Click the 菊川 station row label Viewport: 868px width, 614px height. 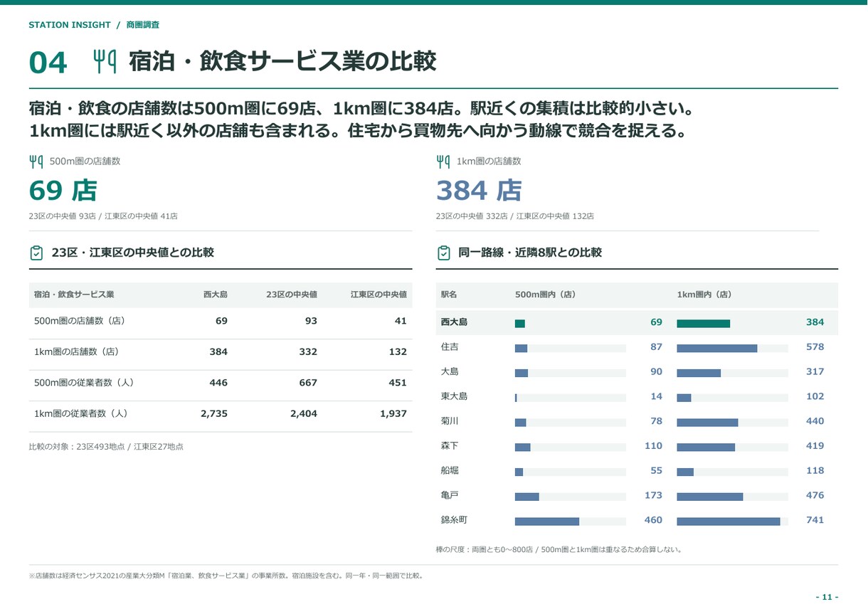(x=450, y=421)
